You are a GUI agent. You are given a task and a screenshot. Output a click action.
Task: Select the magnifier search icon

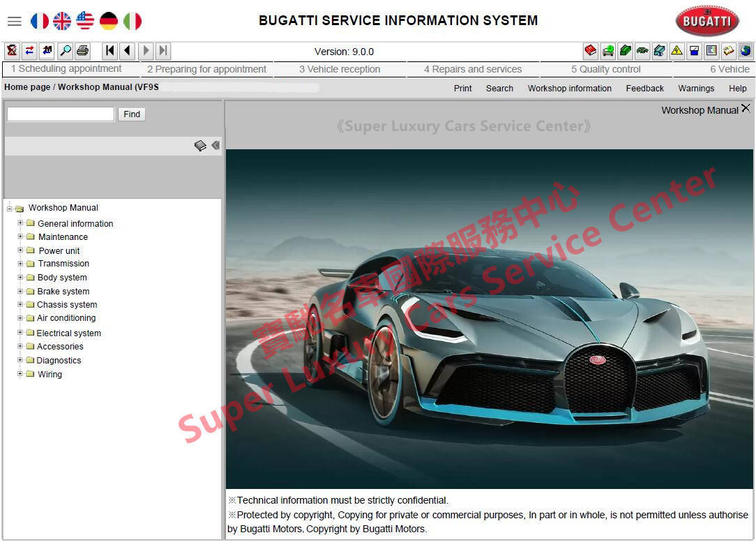point(65,50)
